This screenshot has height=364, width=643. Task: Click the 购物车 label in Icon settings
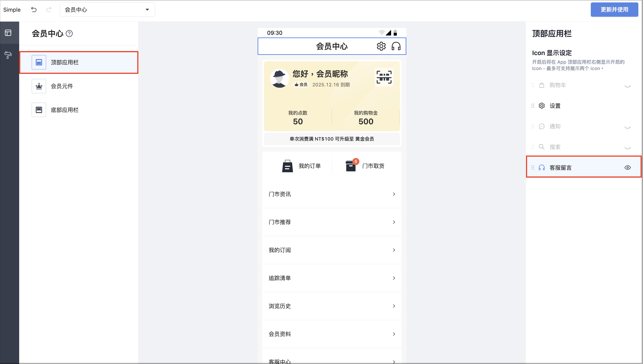pos(558,85)
